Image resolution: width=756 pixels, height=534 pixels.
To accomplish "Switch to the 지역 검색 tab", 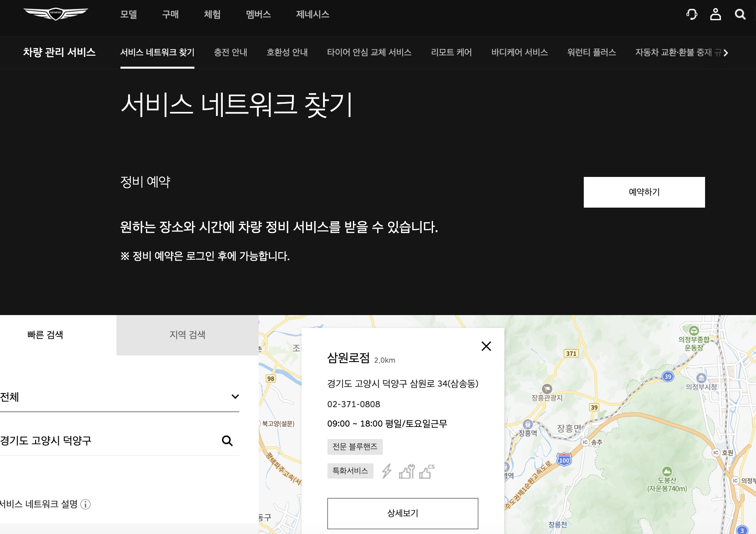I will point(188,335).
